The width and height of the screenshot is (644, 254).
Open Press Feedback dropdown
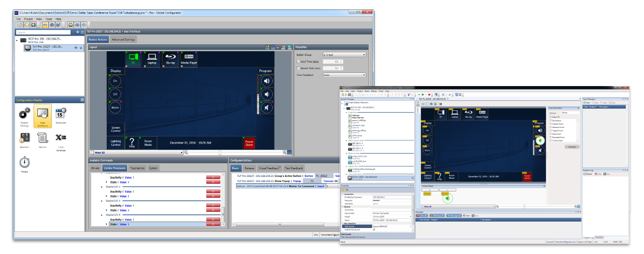[x=344, y=75]
